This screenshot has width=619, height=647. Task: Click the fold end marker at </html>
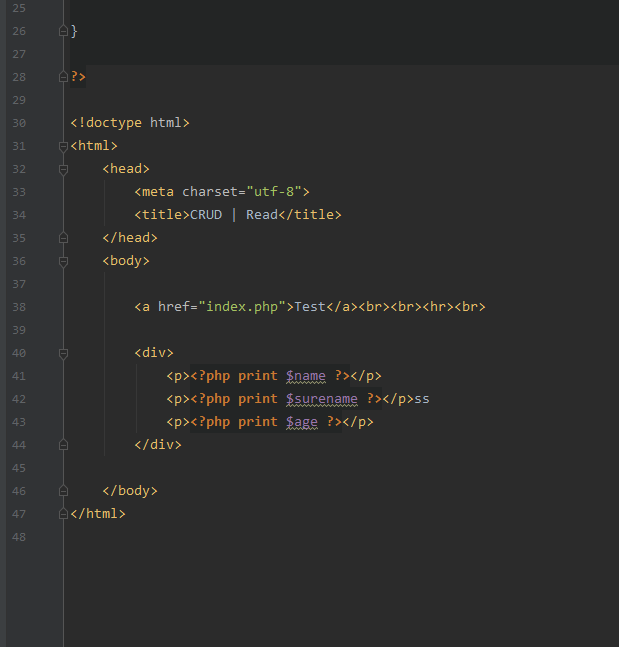pyautogui.click(x=63, y=514)
